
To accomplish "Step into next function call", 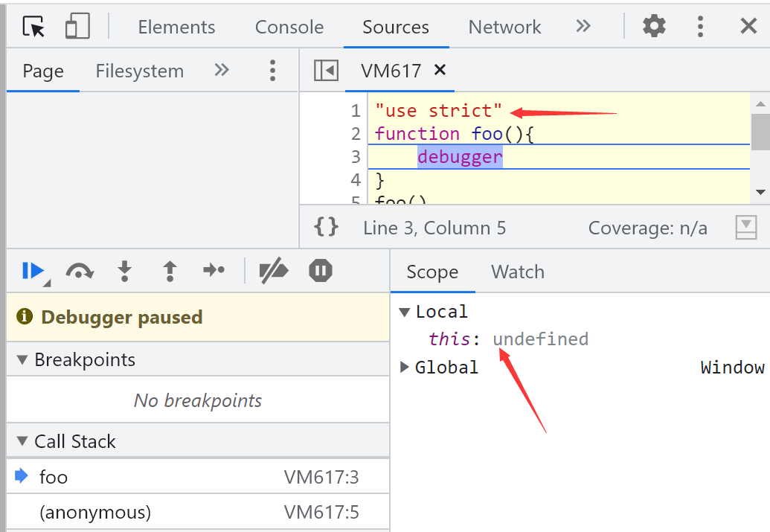I will point(125,271).
